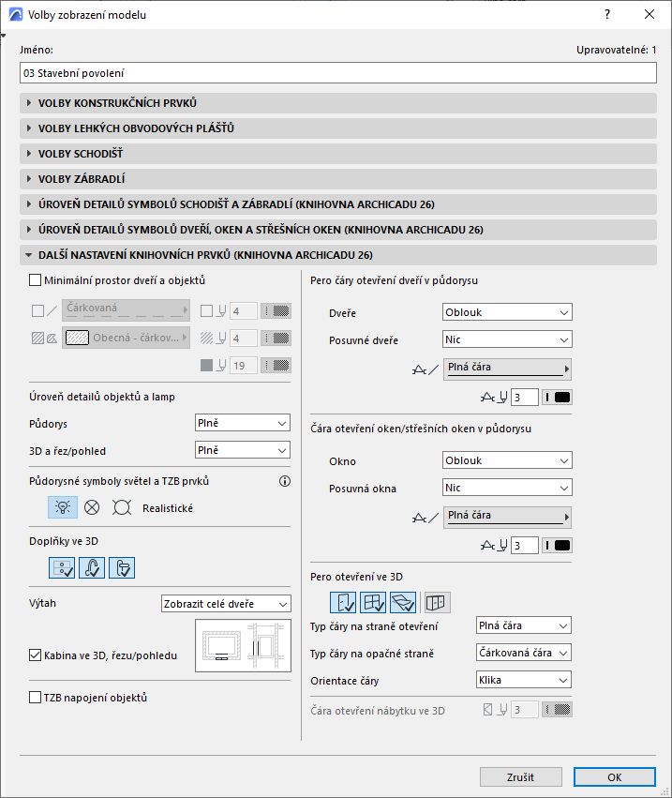672x798 pixels.
Task: Click Jméno field with 03 Stavební povolení
Action: (337, 73)
